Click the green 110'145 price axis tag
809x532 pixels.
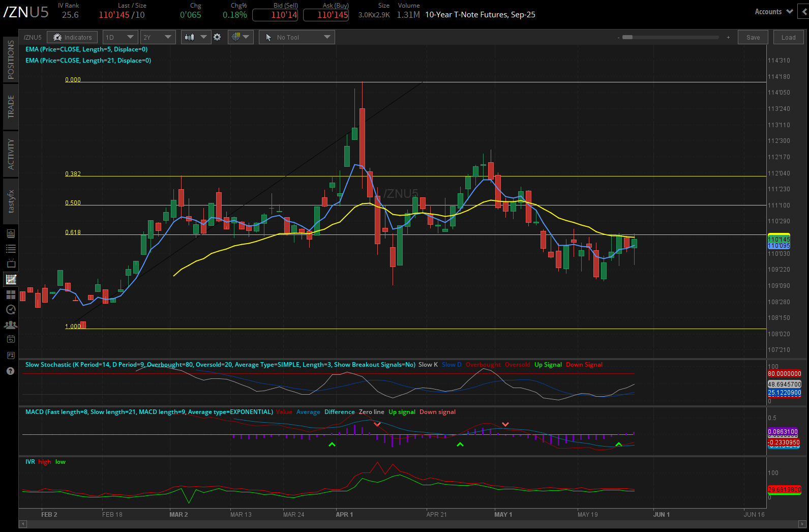[x=778, y=239]
